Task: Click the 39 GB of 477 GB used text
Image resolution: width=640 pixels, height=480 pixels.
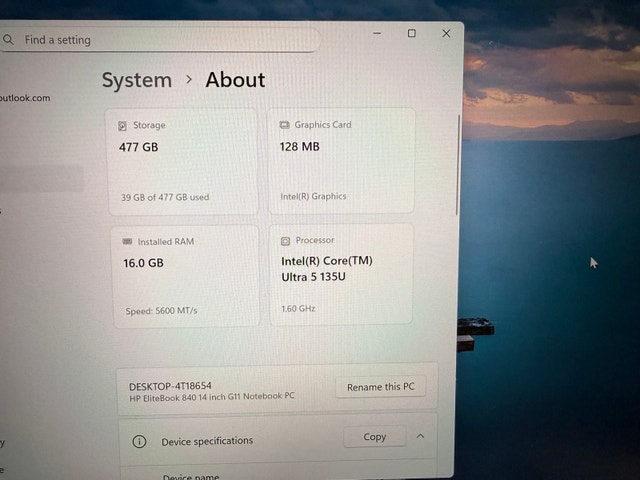Action: pyautogui.click(x=165, y=197)
